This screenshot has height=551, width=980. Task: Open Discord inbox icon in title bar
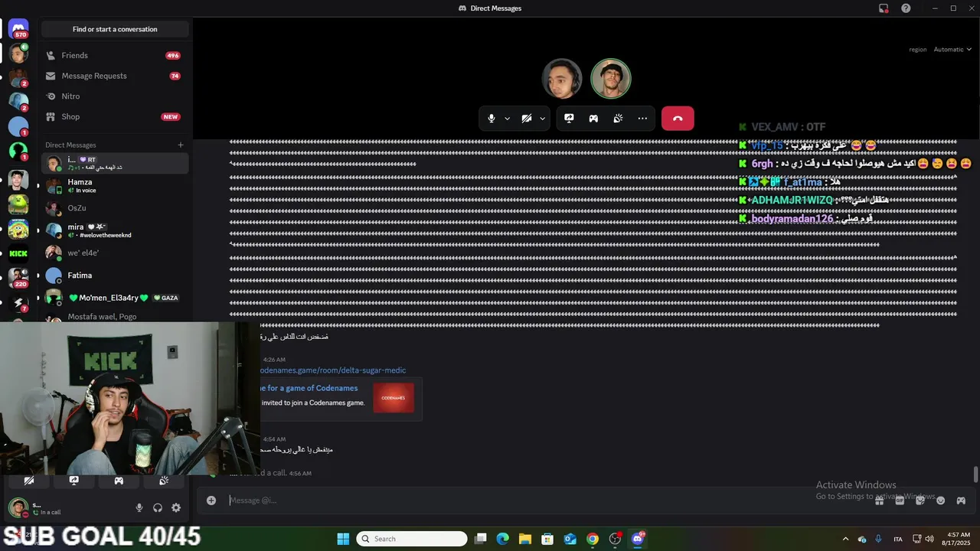point(884,8)
